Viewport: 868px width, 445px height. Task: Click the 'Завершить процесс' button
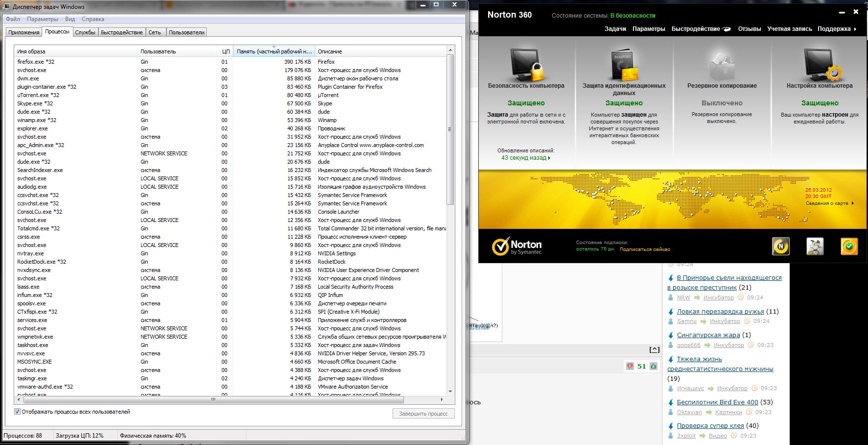click(423, 414)
